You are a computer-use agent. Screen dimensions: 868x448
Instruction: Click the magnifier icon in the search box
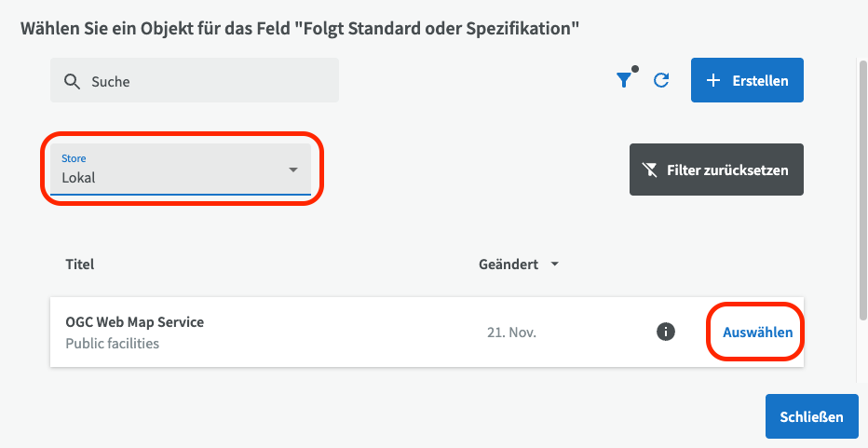point(72,82)
